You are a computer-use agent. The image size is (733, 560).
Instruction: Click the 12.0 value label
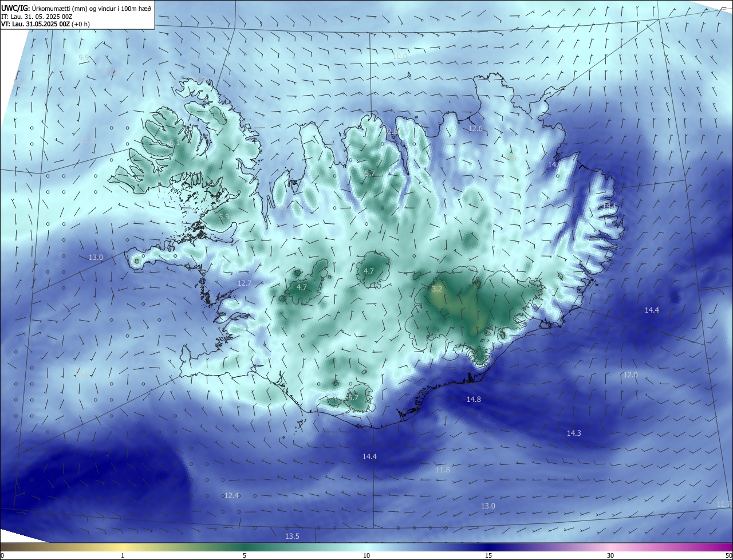630,374
